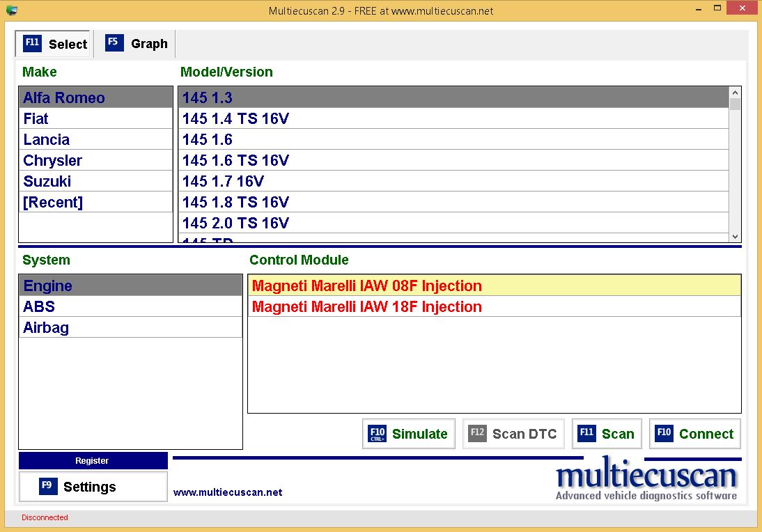Viewport: 762px width, 532px height.
Task: Click the F5 key badge on Graph tab
Action: (113, 42)
